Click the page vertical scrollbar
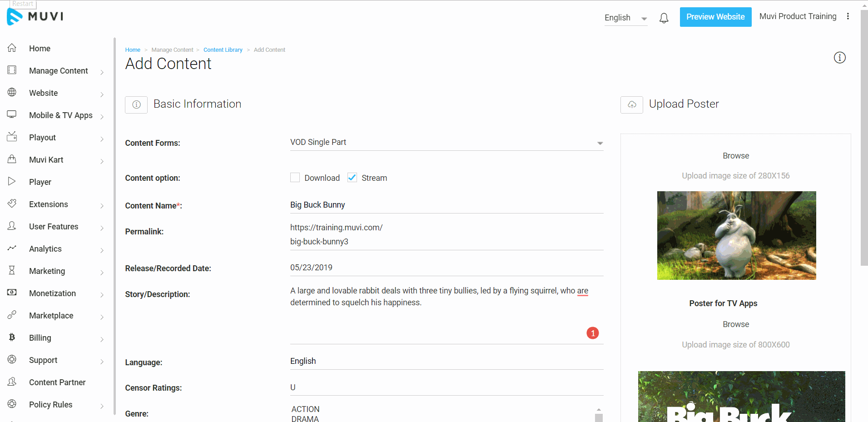This screenshot has height=422, width=868. point(864,138)
